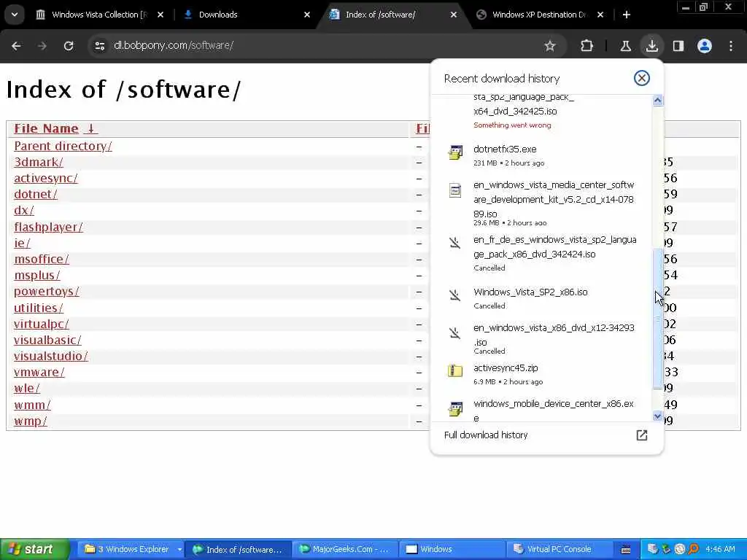Click the windows_mobile_device_center file icon
The height and width of the screenshot is (560, 747).
[455, 408]
